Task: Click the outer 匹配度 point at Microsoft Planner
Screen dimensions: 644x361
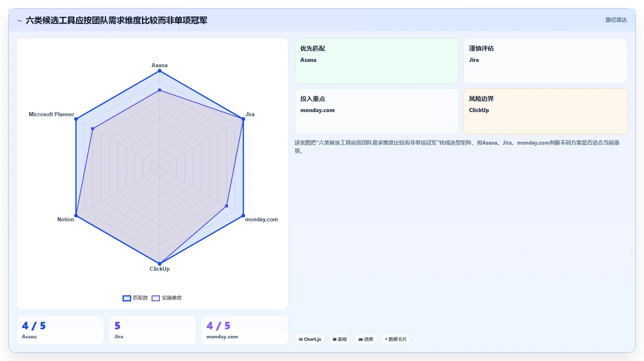Action: pos(76,119)
